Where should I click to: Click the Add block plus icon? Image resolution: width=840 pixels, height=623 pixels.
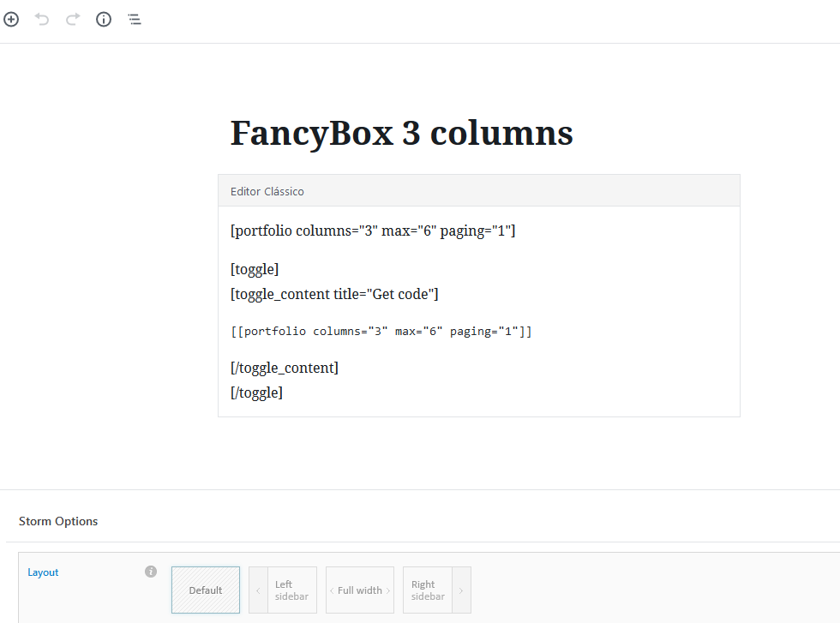[11, 20]
